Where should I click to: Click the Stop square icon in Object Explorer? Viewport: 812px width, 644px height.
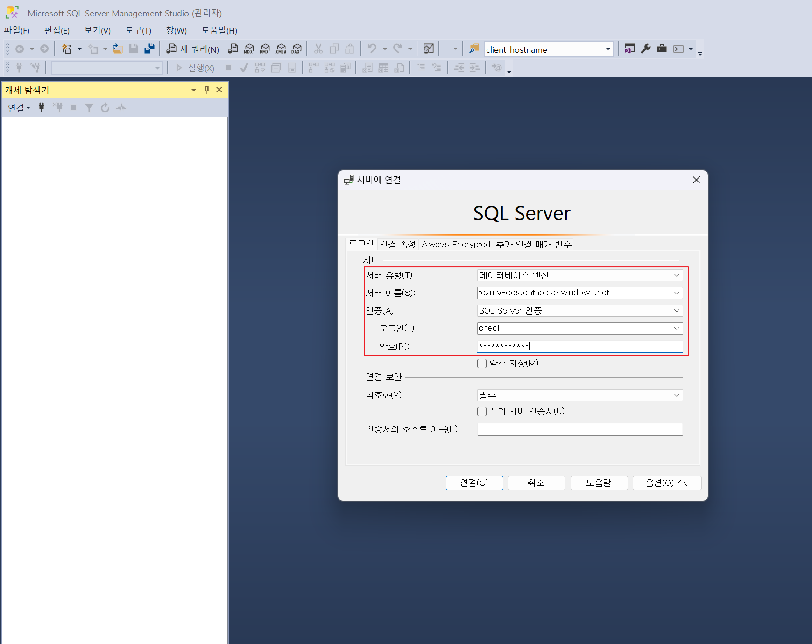pos(73,107)
